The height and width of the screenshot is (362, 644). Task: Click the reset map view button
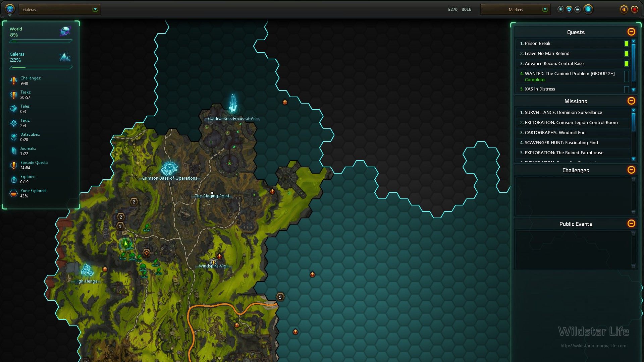[x=569, y=9]
